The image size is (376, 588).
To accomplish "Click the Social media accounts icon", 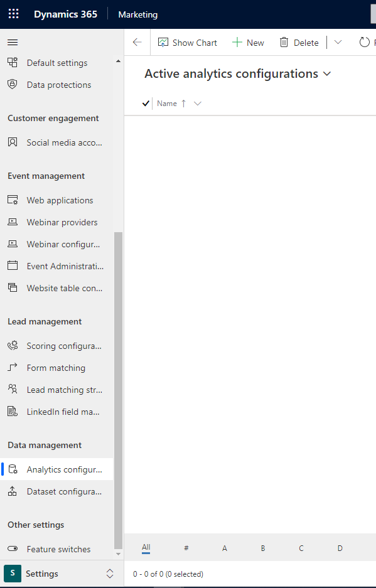I will [13, 142].
